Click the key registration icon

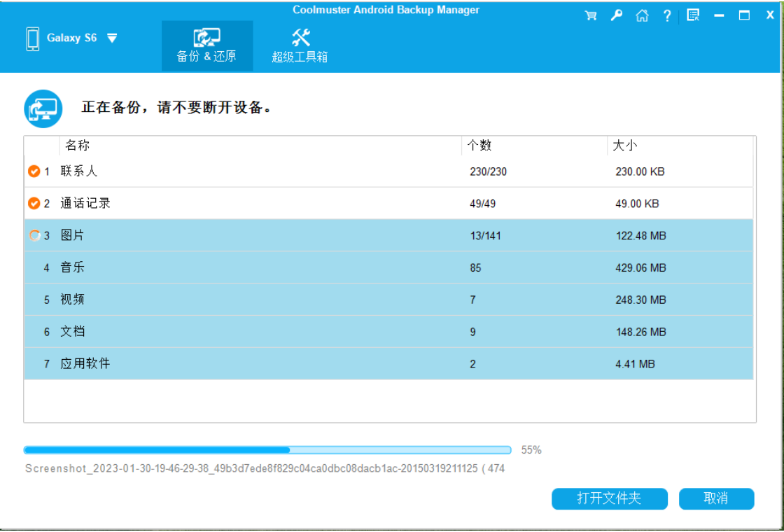(617, 15)
